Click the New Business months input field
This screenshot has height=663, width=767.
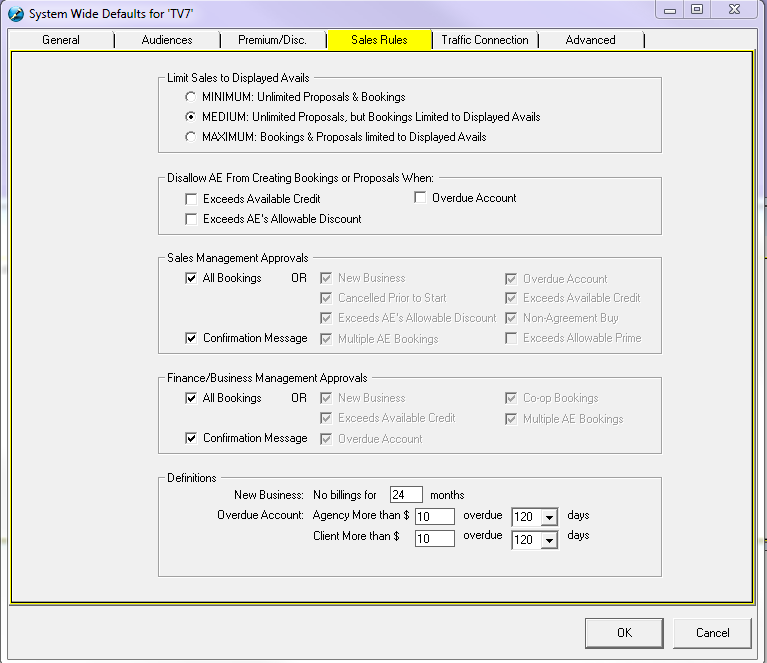click(x=406, y=495)
